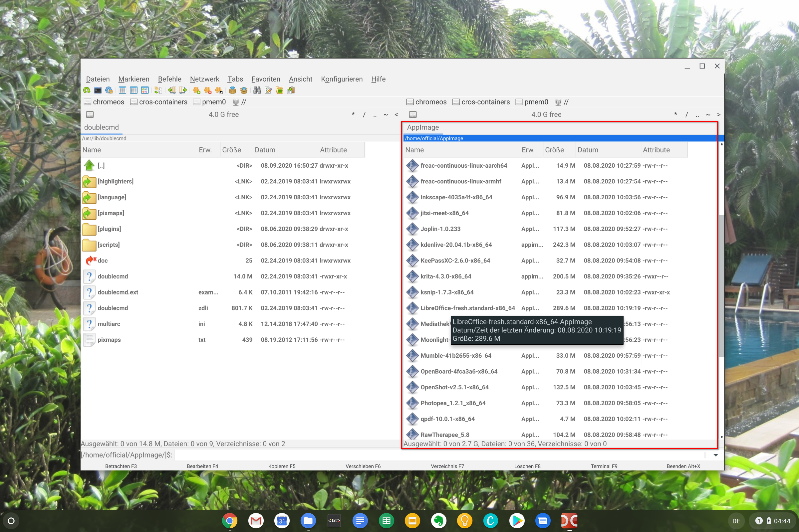Click Terminal F9 button

(x=604, y=466)
